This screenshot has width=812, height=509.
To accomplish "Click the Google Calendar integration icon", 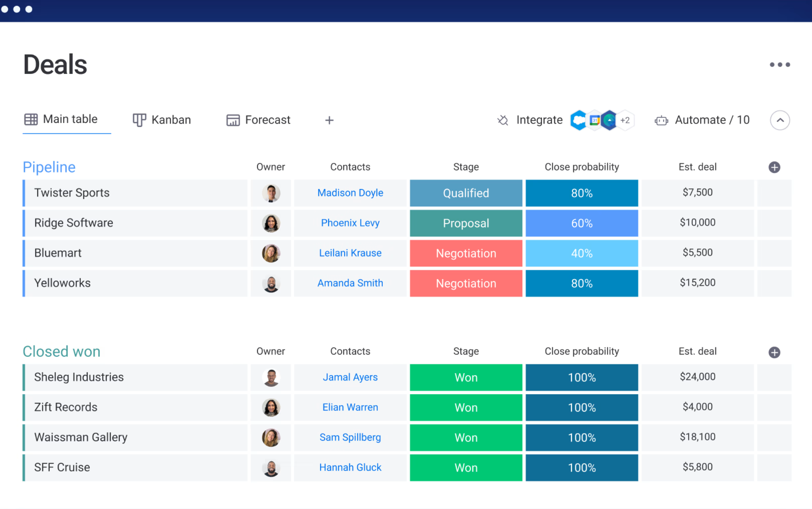I will click(594, 120).
